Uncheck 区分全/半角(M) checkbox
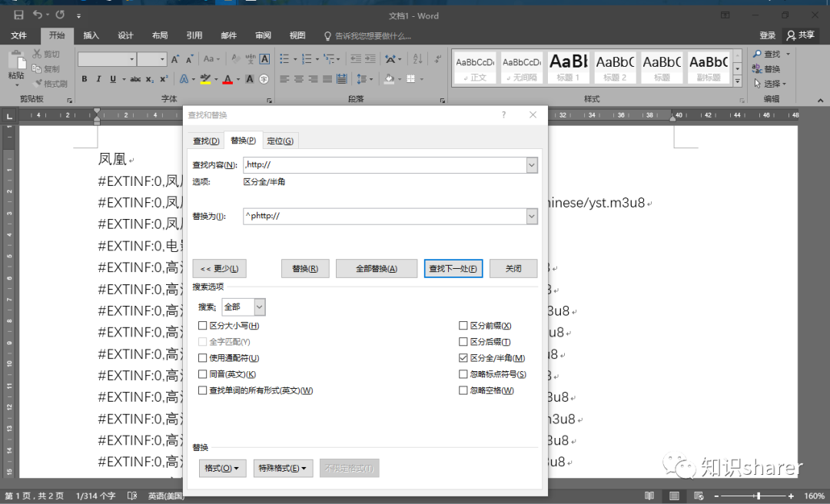This screenshot has height=504, width=830. (463, 358)
